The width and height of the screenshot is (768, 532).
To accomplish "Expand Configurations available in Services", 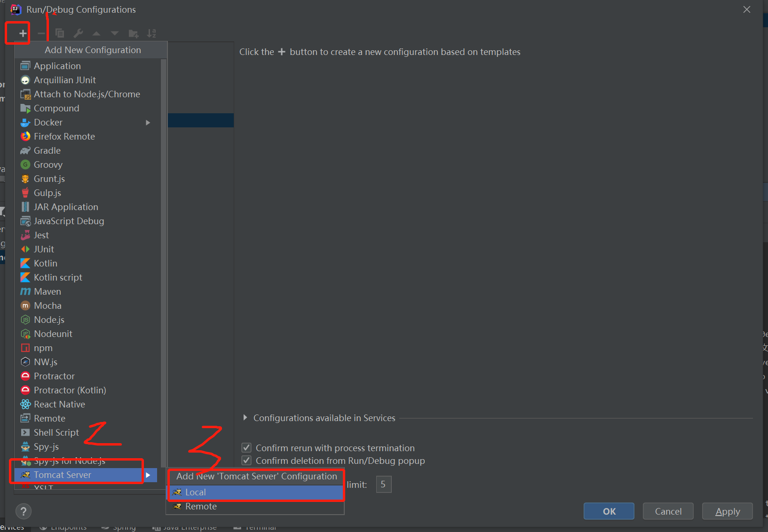I will [x=245, y=418].
